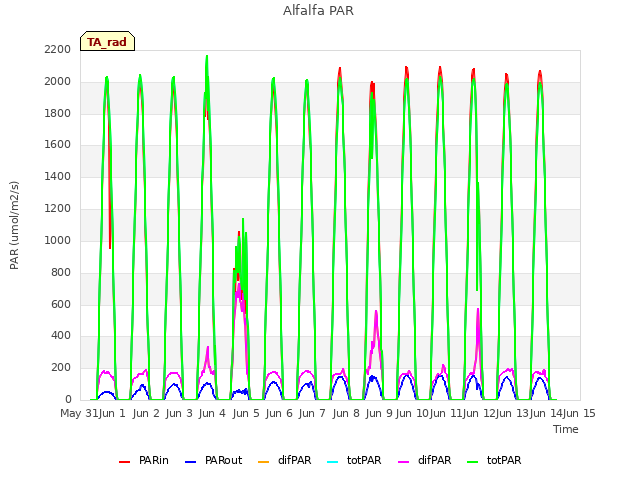This screenshot has height=480, width=640.
Task: Click the Jun 8 x-axis label
Action: pos(346,413)
